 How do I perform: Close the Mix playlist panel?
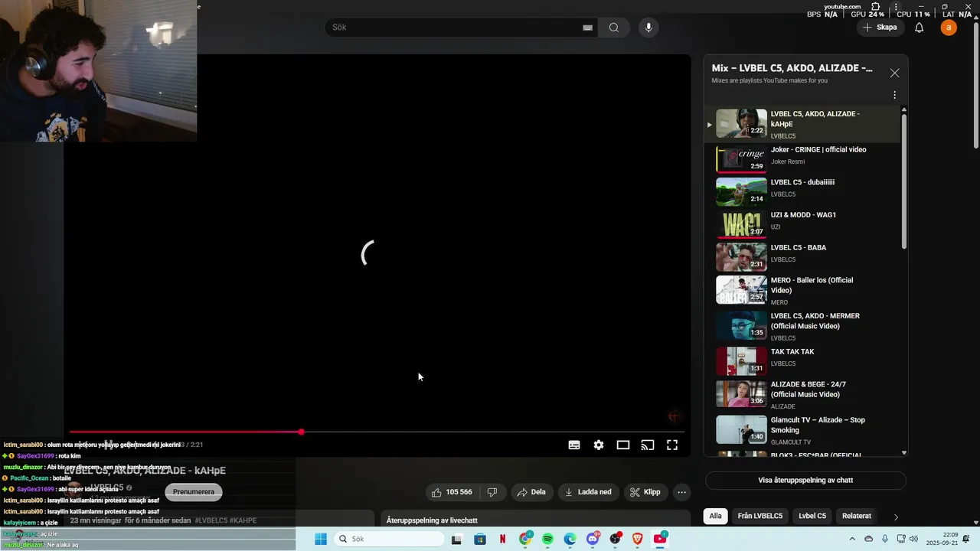tap(894, 73)
